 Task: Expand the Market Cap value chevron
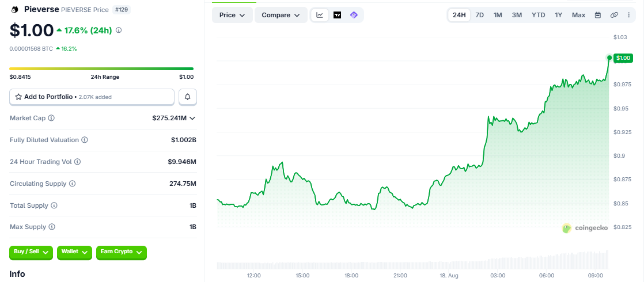192,118
